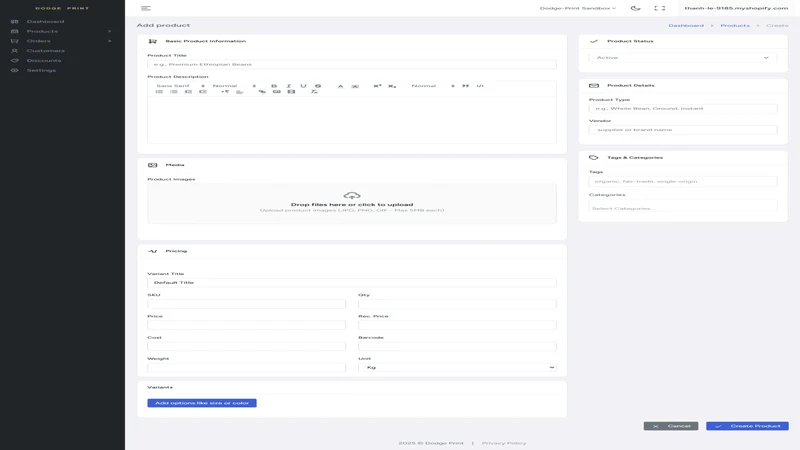Screen dimensions: 800x450
Task: Click the cloud upload icon
Action: (352, 195)
